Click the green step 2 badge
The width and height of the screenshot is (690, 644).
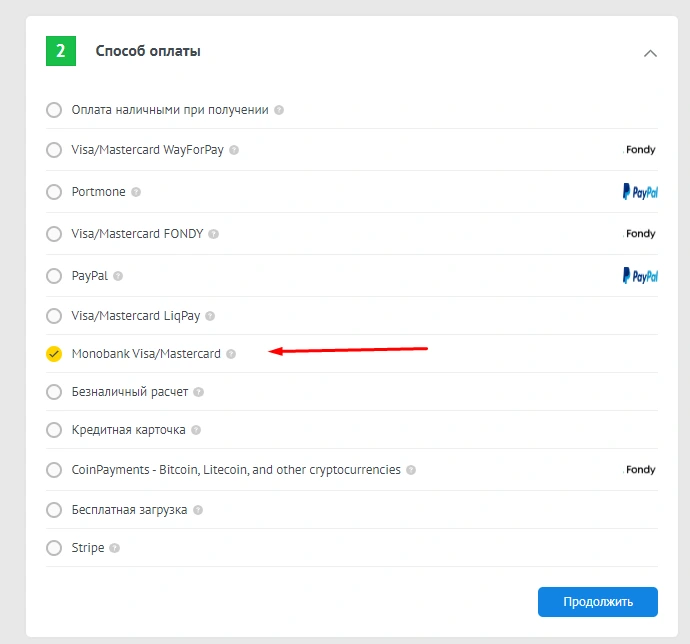click(61, 51)
